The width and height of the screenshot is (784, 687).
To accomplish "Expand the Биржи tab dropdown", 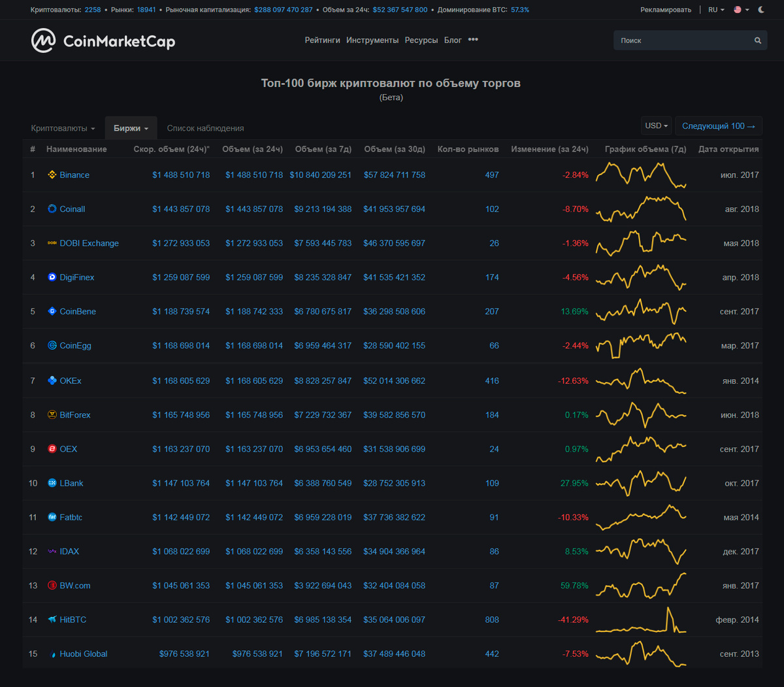I will [131, 128].
